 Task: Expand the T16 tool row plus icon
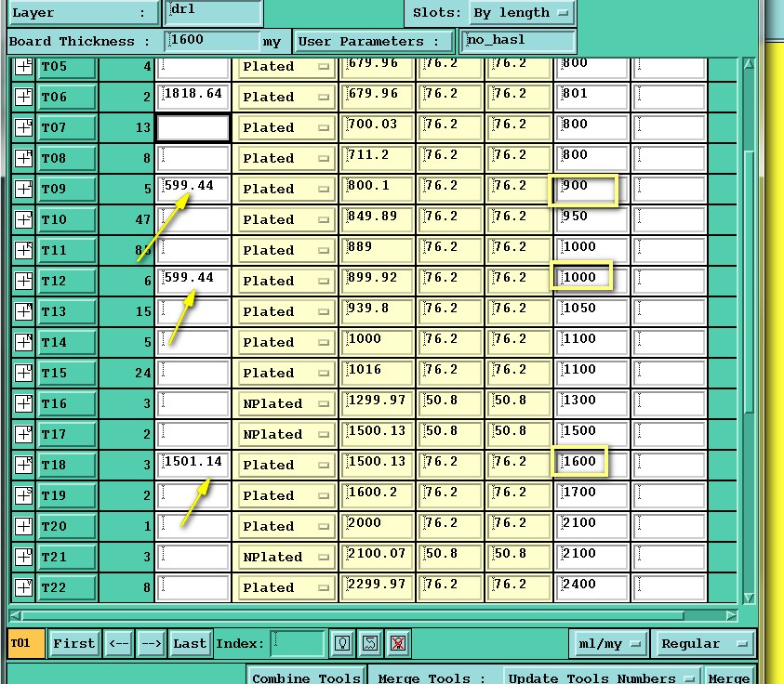pos(23,403)
